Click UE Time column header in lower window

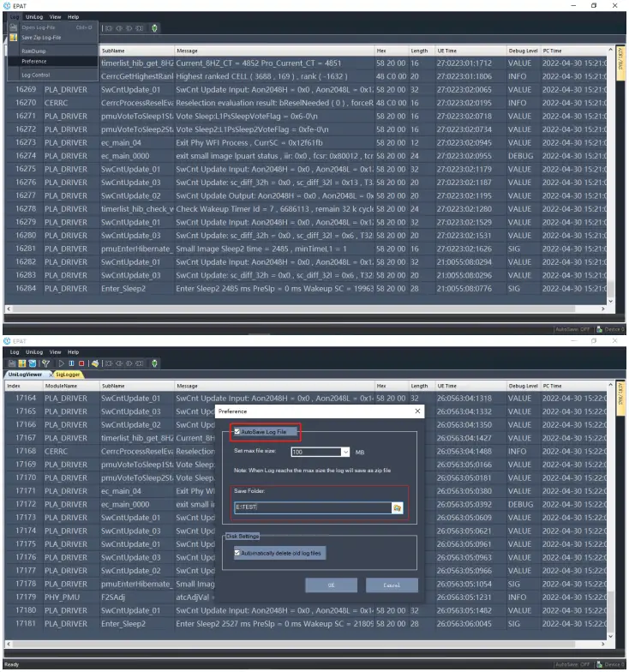[x=470, y=387]
